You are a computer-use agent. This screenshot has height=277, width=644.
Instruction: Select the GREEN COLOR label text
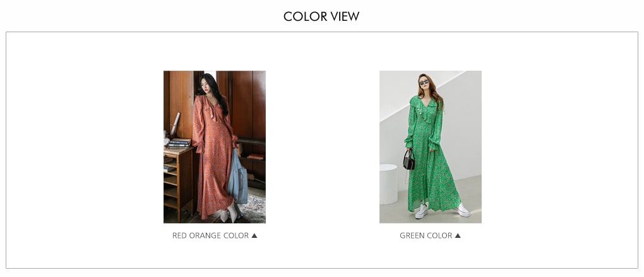426,235
